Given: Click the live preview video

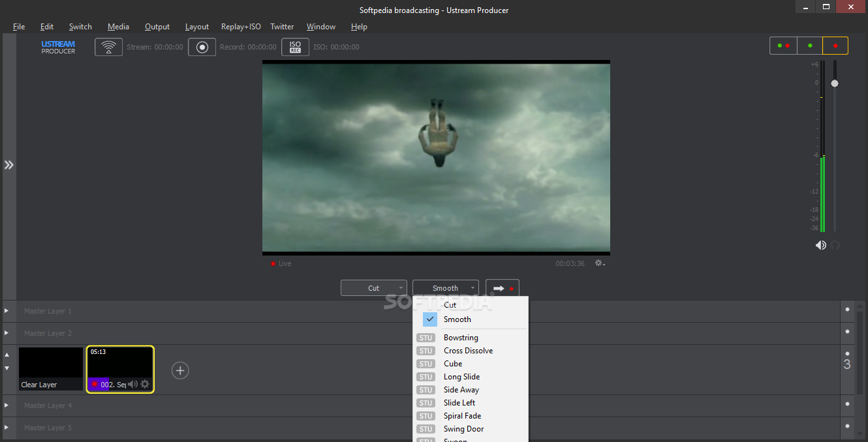Looking at the screenshot, I should (x=436, y=158).
